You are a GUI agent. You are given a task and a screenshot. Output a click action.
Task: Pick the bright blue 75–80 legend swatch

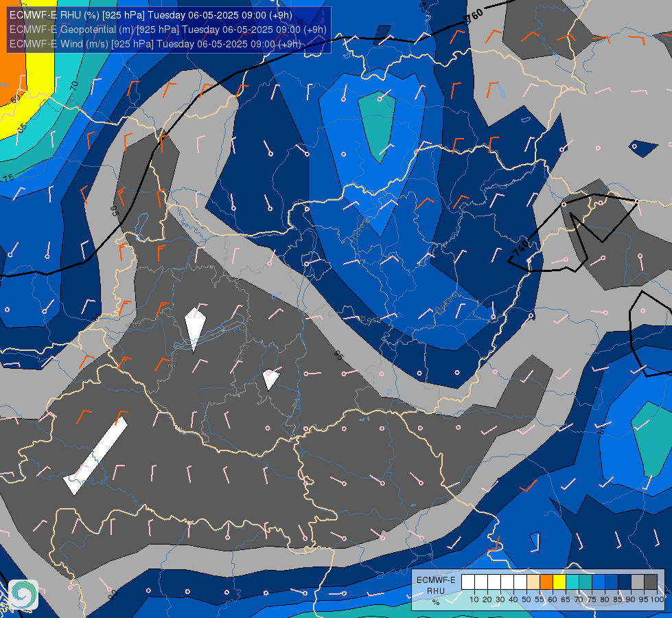pyautogui.click(x=599, y=582)
